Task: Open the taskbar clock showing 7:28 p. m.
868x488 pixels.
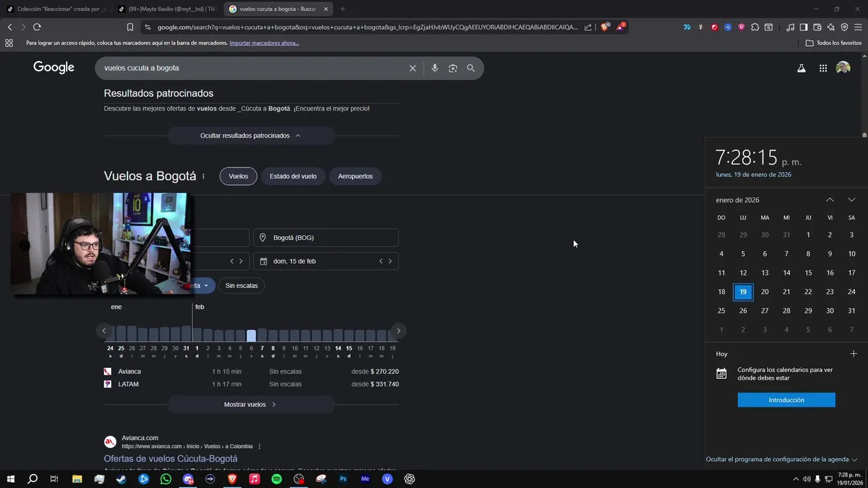Action: [850, 479]
